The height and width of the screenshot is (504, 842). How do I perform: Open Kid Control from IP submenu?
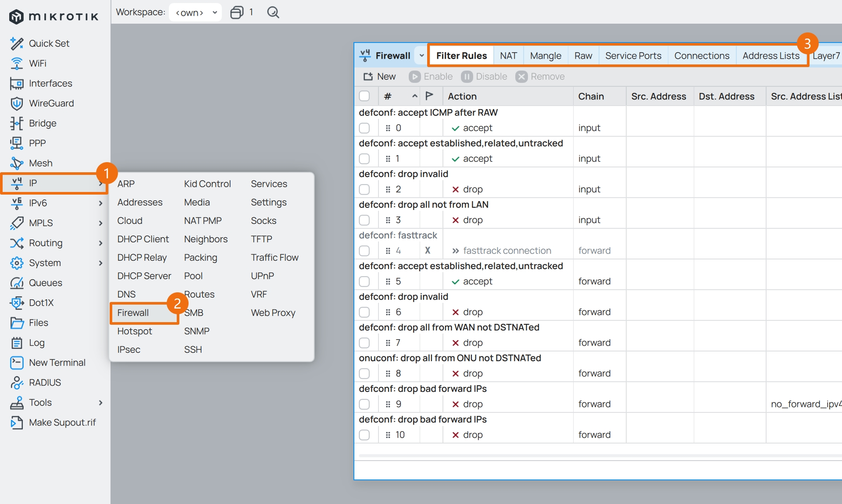pyautogui.click(x=207, y=184)
